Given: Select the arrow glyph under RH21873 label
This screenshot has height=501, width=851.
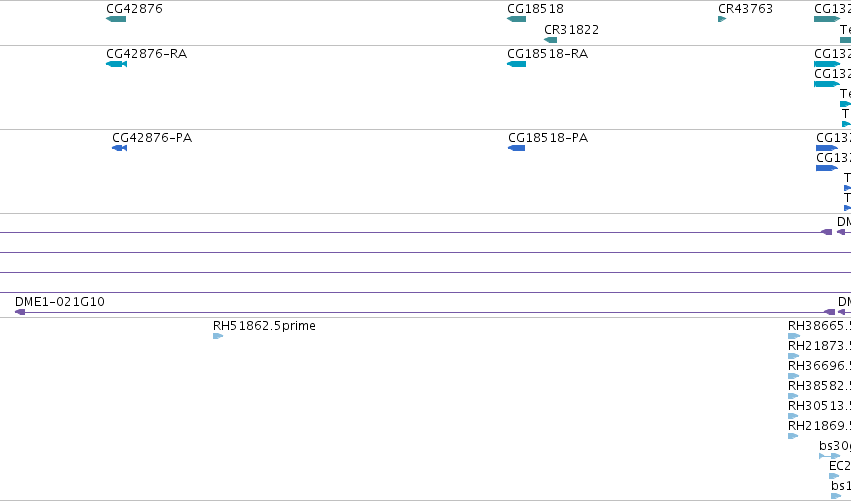Looking at the screenshot, I should (793, 356).
